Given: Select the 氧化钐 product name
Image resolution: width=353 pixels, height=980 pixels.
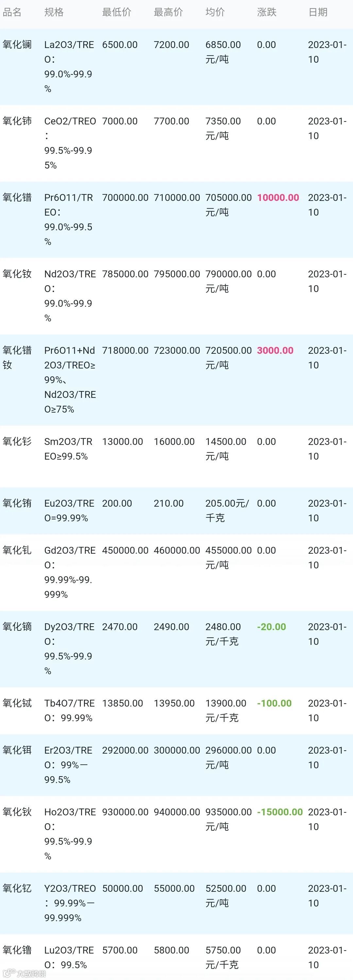Looking at the screenshot, I should tap(17, 441).
